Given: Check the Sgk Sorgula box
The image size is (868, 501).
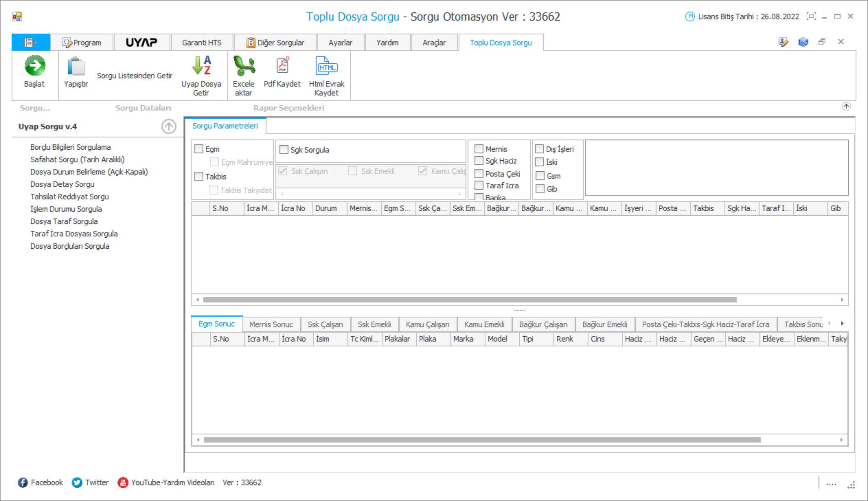Looking at the screenshot, I should tap(284, 149).
